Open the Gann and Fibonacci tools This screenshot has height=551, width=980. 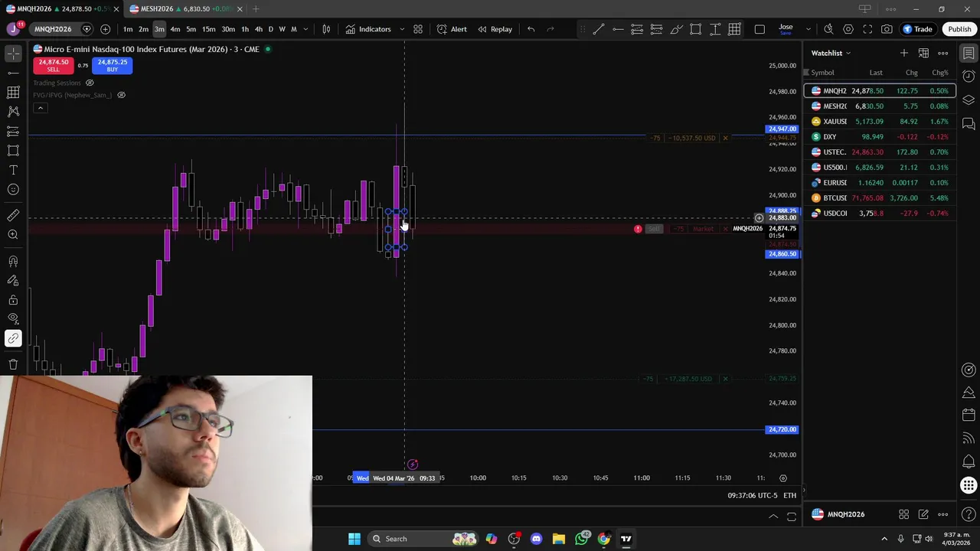(x=13, y=92)
